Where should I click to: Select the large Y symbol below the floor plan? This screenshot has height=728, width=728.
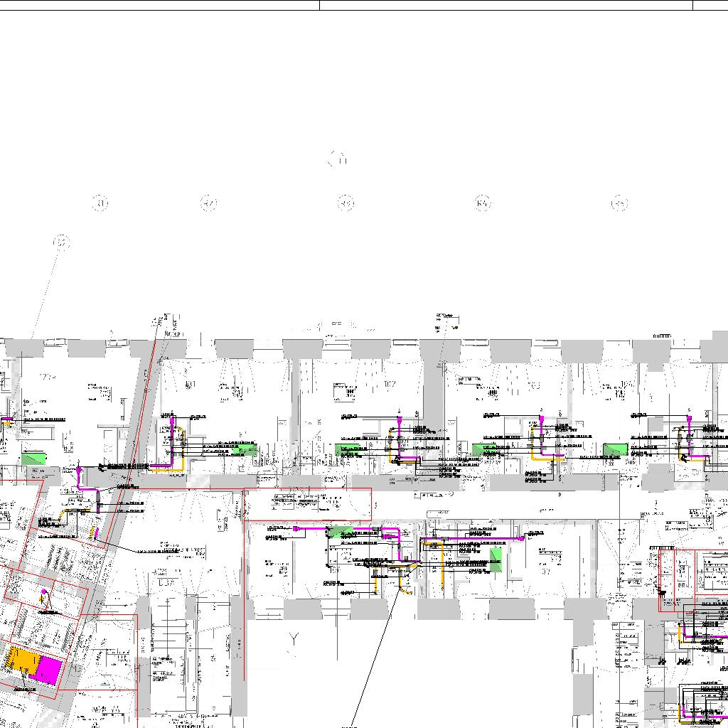[x=293, y=640]
